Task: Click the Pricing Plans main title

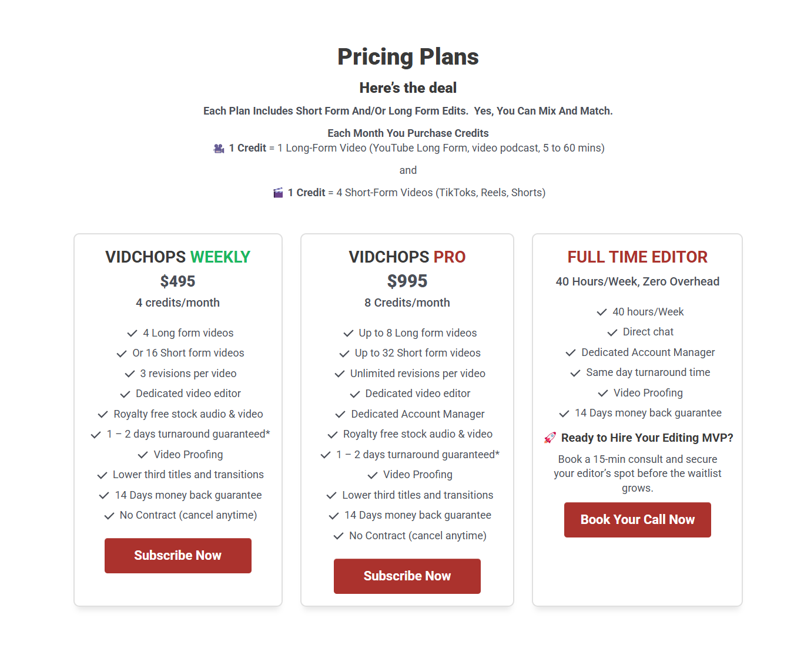Action: click(408, 57)
